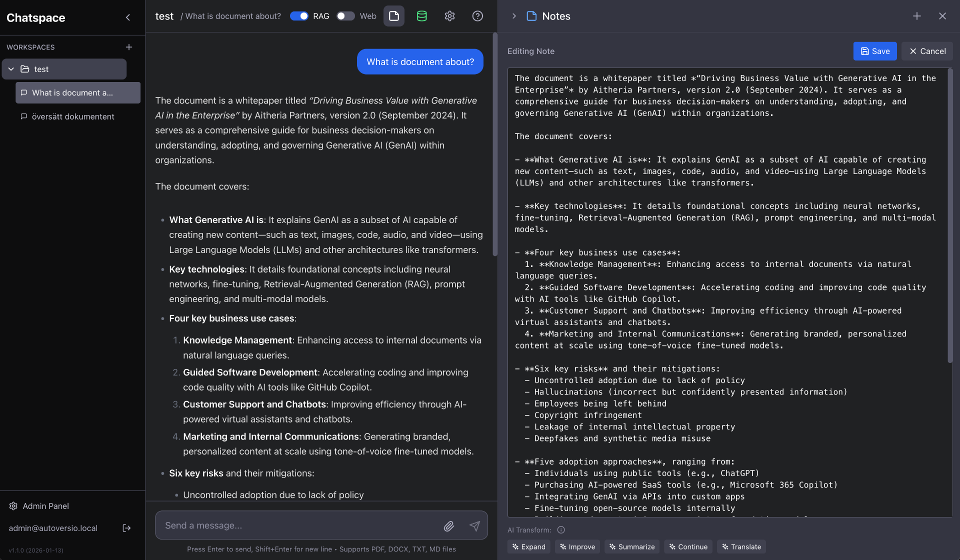Open chat settings gear
The width and height of the screenshot is (960, 560).
[x=450, y=16]
